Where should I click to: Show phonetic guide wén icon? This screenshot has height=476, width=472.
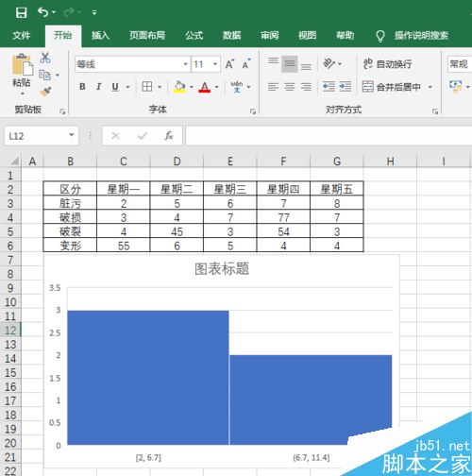point(237,87)
